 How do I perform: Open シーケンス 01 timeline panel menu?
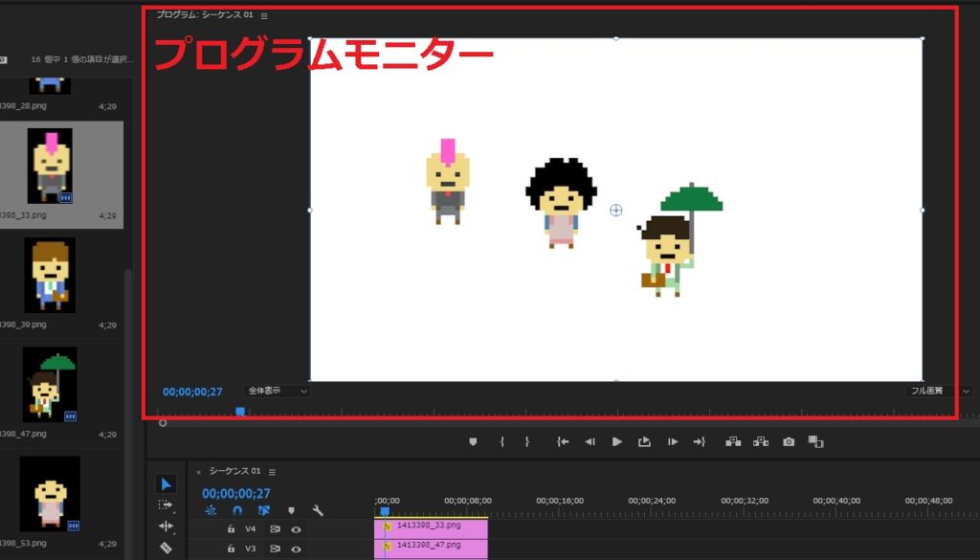[272, 472]
